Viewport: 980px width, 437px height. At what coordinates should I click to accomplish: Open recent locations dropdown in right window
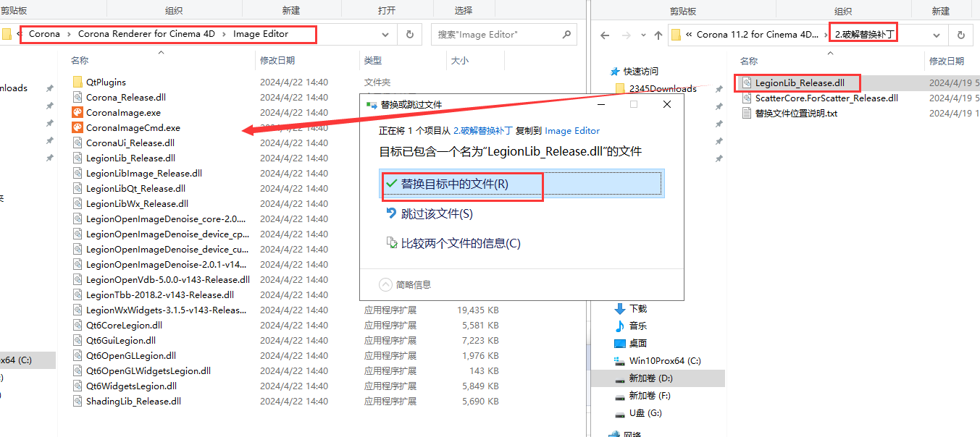(x=642, y=35)
